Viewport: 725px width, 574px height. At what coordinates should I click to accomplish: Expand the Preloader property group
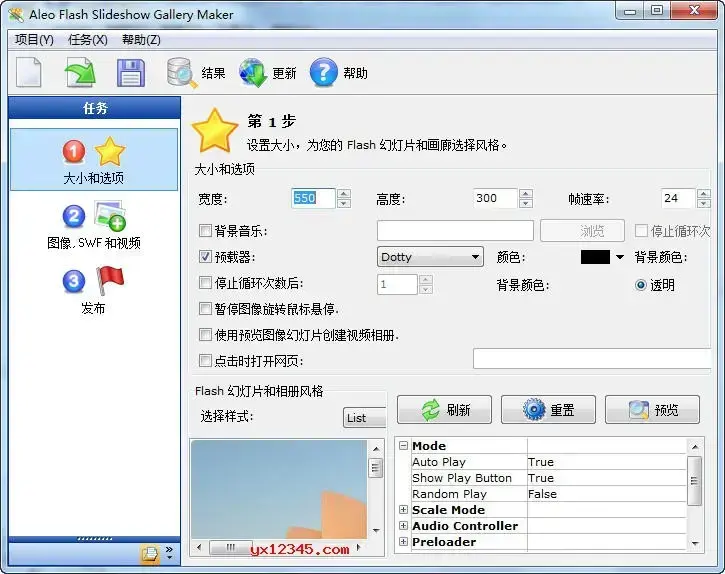tap(404, 542)
